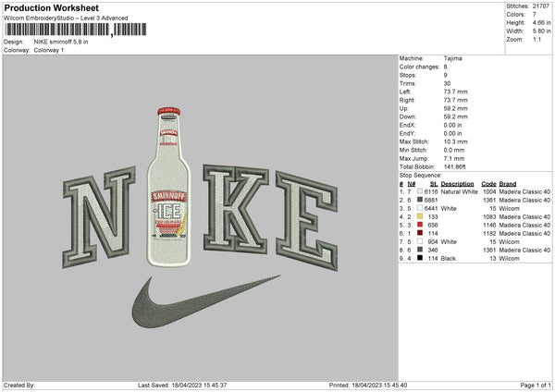This screenshot has width=555, height=392.
Task: Click the Color changes label
Action: pyautogui.click(x=419, y=67)
